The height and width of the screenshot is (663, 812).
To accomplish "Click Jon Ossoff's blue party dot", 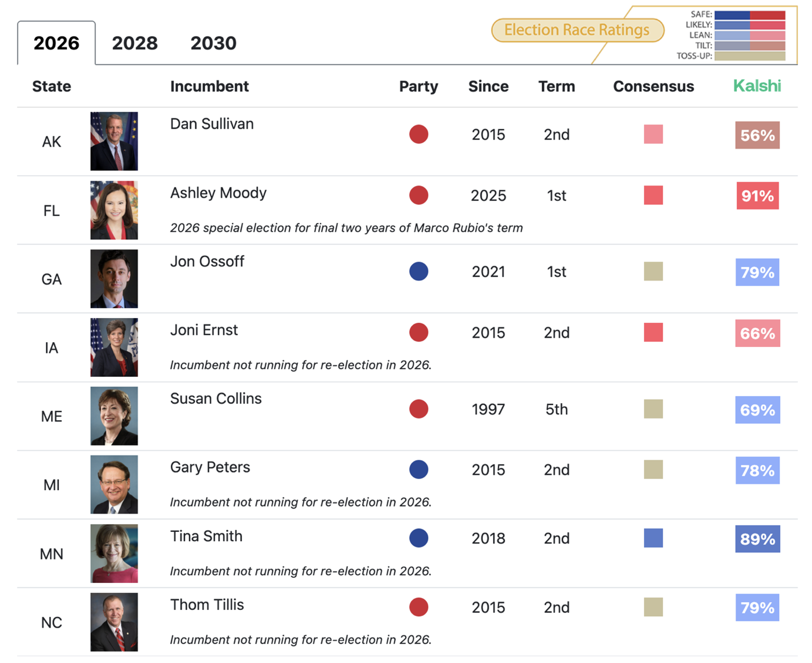I will coord(419,271).
